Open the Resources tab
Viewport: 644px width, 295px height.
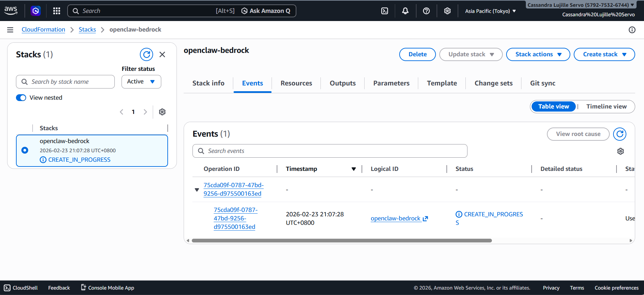click(296, 83)
